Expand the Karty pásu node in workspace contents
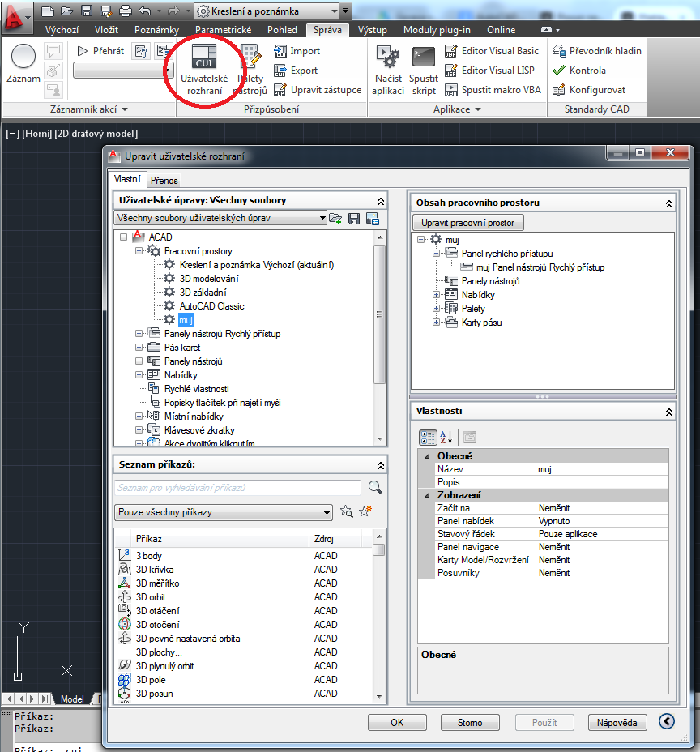This screenshot has height=752, width=700. pyautogui.click(x=437, y=323)
